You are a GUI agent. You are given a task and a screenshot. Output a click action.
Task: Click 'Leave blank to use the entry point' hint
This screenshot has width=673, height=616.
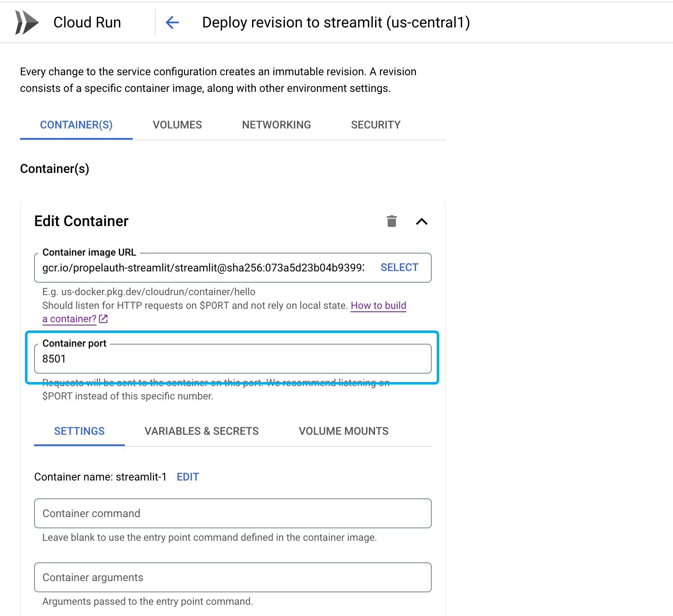[210, 537]
